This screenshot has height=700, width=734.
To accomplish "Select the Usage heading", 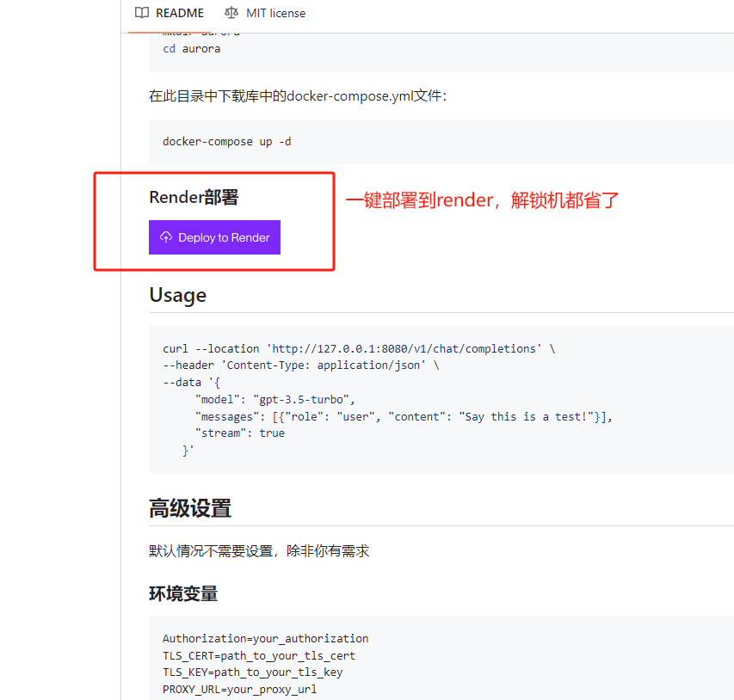I will 177,295.
